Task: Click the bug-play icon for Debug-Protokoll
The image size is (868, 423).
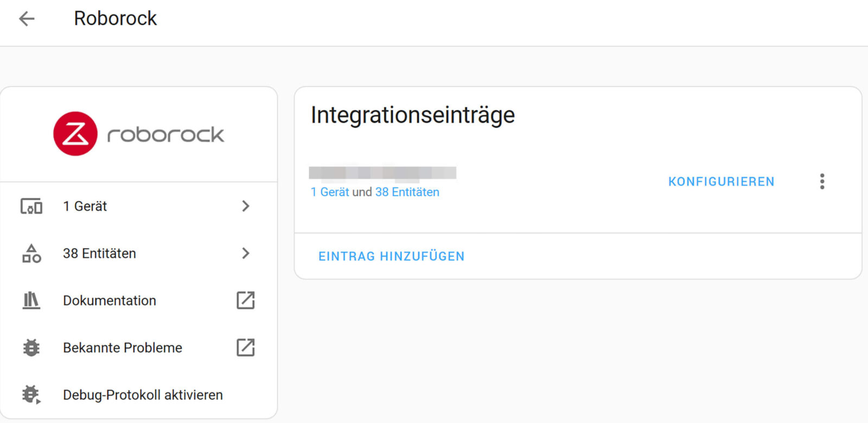Action: (x=31, y=395)
